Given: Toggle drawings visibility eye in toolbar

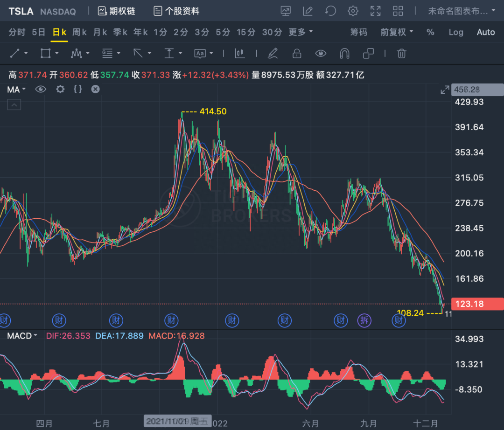Looking at the screenshot, I should click(x=321, y=53).
